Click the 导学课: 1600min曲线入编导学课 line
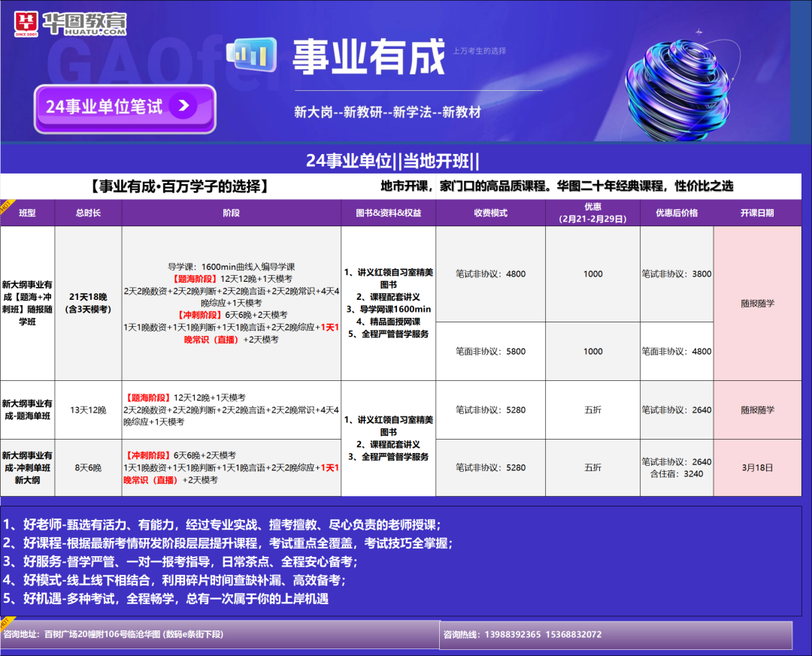The image size is (812, 656). click(231, 267)
